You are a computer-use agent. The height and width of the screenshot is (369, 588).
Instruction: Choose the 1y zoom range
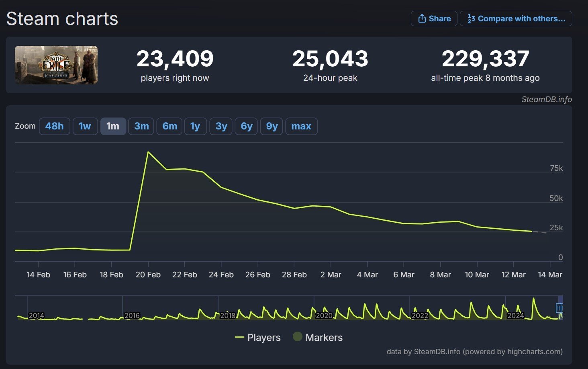pyautogui.click(x=196, y=126)
